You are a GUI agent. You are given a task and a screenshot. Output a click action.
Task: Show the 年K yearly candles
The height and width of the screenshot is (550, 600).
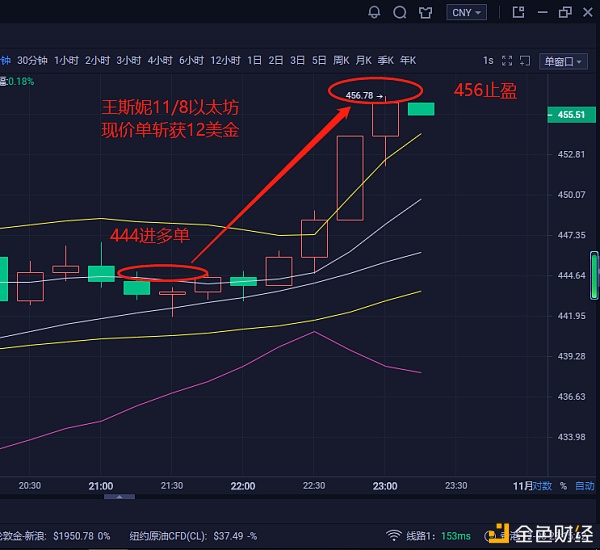408,60
